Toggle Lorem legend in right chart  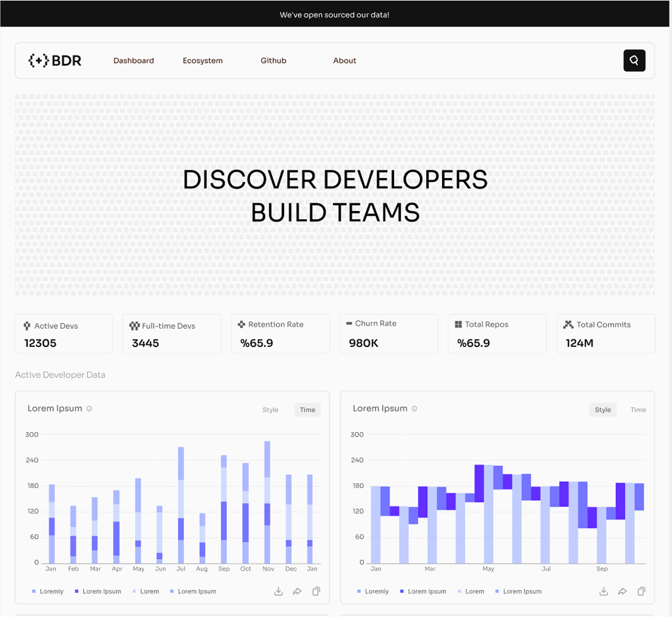[x=471, y=591]
